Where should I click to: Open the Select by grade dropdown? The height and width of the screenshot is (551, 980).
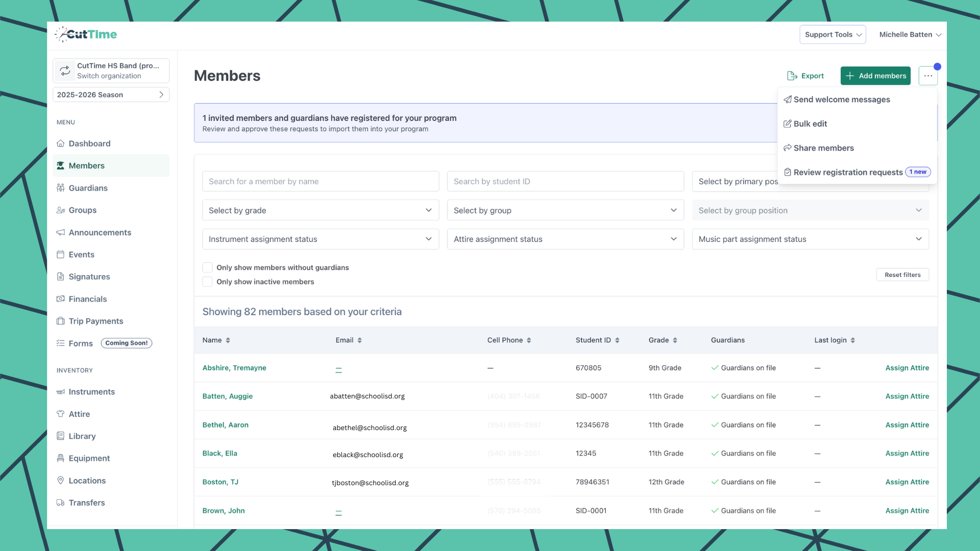[x=320, y=210]
